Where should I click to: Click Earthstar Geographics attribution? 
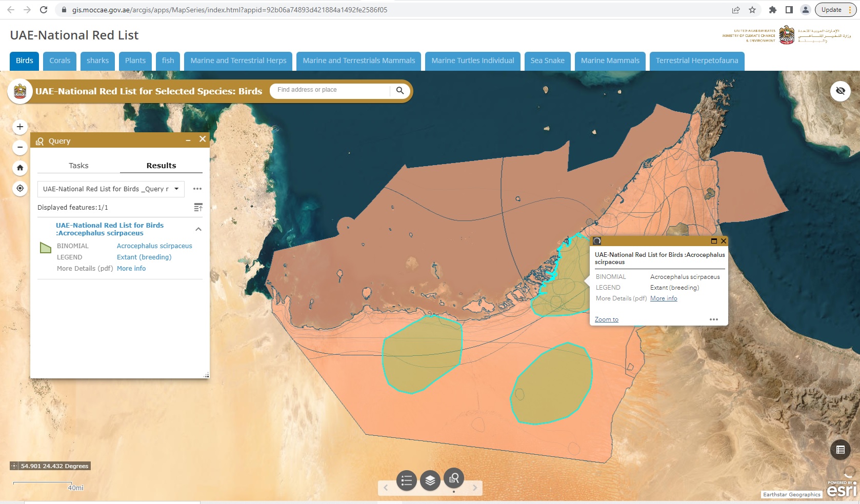point(792,494)
